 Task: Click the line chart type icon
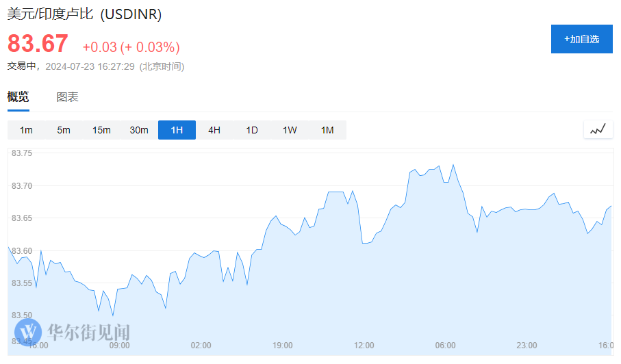(598, 130)
